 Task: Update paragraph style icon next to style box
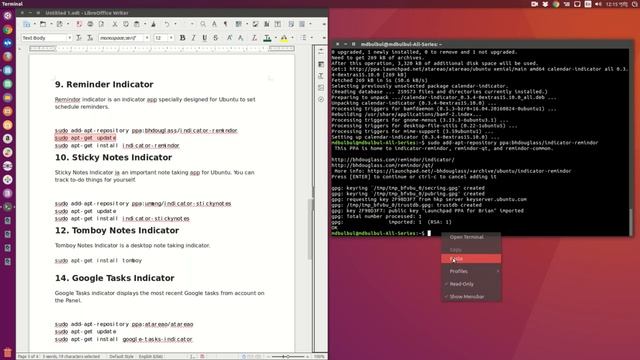pyautogui.click(x=79, y=38)
